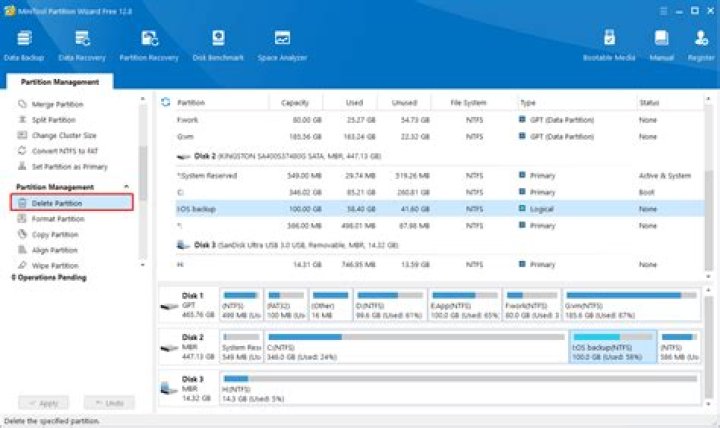Select Set Partition as Primary

(69, 167)
